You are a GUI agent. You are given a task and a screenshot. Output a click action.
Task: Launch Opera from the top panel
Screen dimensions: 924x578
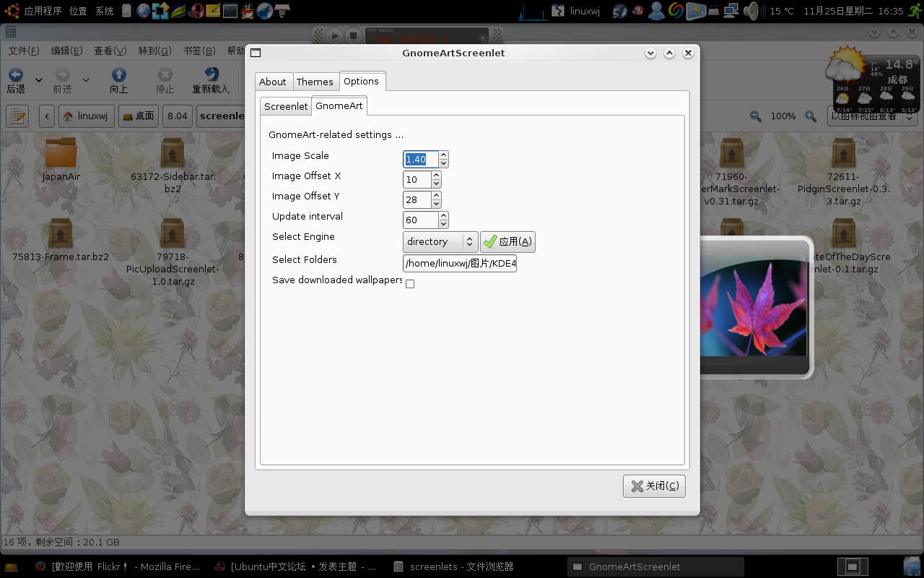coord(195,11)
